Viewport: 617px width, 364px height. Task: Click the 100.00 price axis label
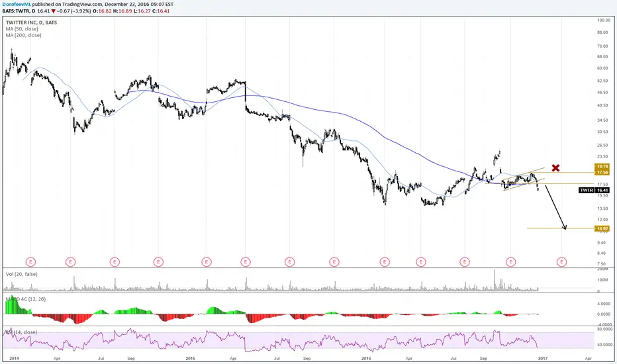tap(604, 20)
